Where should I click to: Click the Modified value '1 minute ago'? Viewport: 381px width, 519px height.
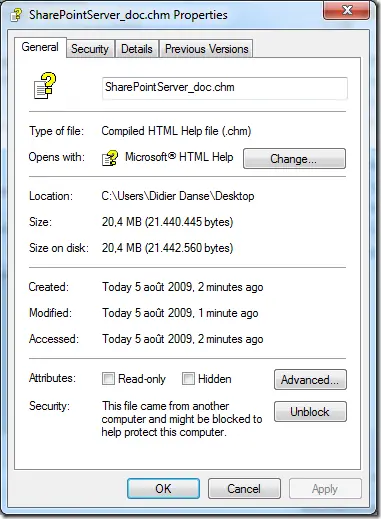tap(228, 313)
